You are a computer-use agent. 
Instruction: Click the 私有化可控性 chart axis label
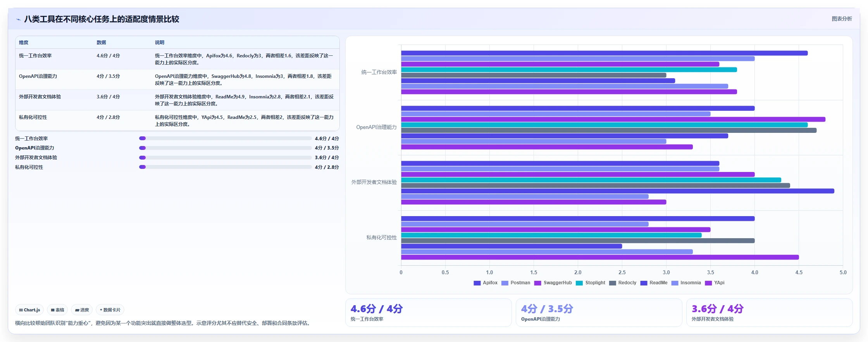point(382,238)
